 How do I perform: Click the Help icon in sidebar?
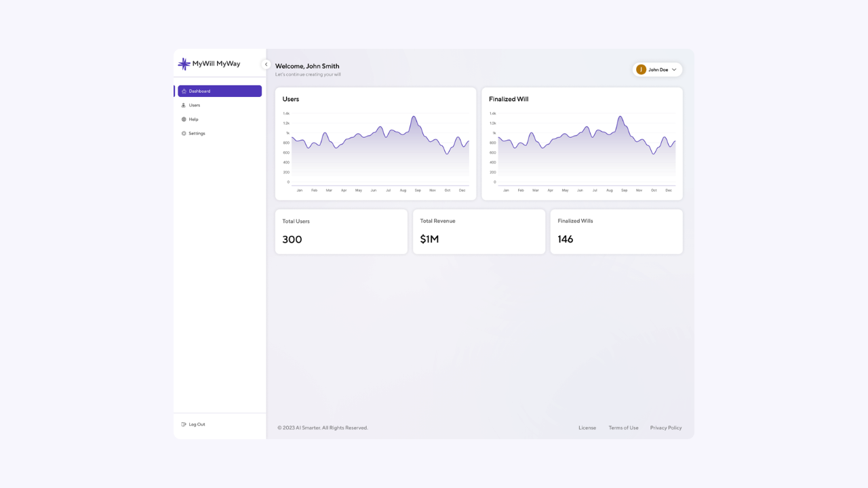pyautogui.click(x=184, y=119)
